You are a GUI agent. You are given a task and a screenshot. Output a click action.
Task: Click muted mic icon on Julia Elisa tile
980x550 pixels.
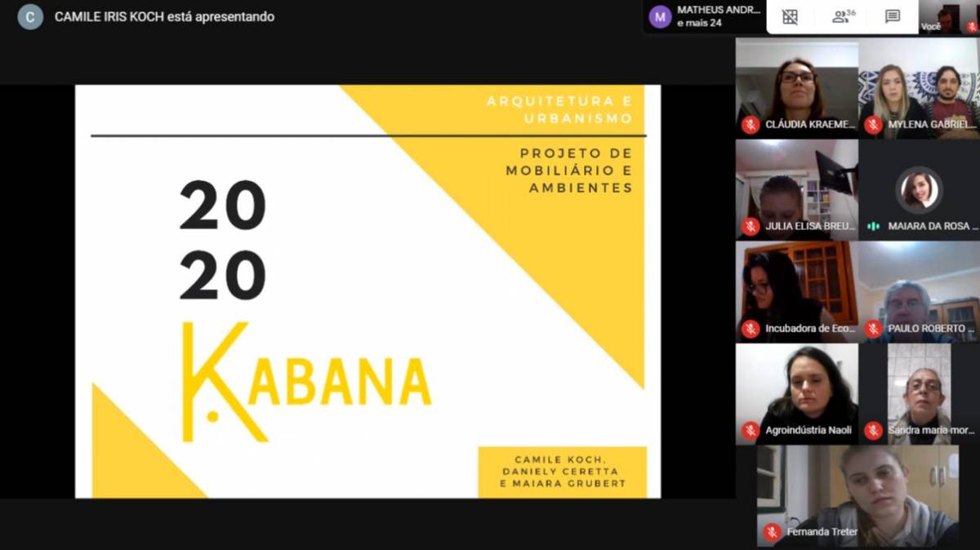coord(751,226)
